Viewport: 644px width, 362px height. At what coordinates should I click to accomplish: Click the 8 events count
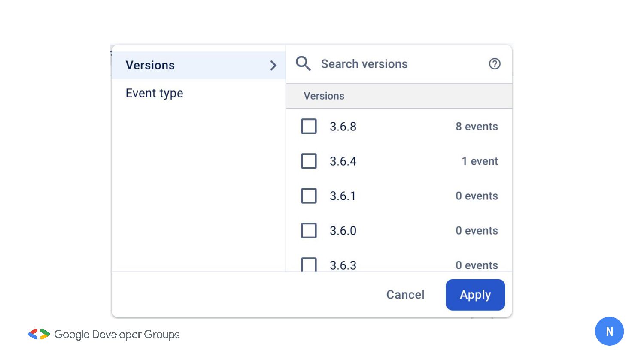pyautogui.click(x=477, y=127)
